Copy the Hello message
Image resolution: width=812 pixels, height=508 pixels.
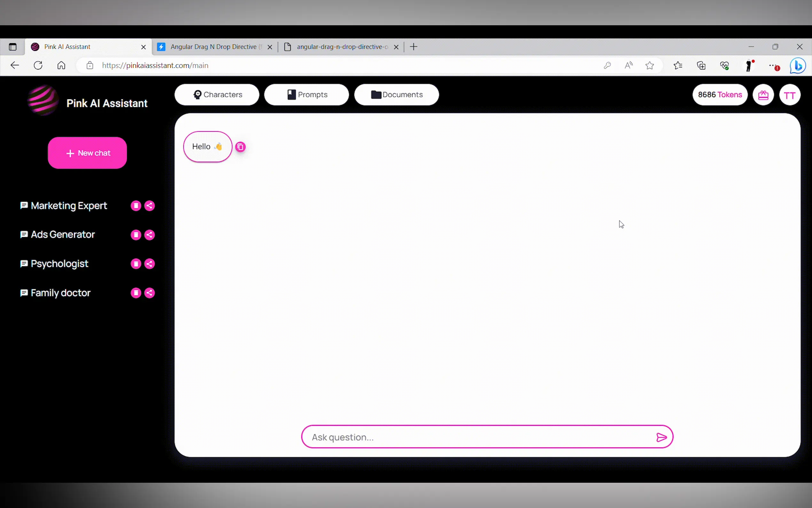240,147
